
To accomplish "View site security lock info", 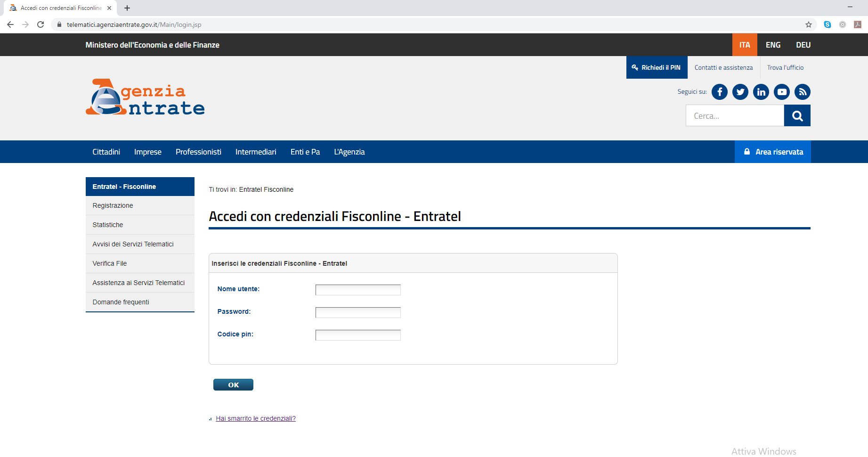I will [59, 24].
